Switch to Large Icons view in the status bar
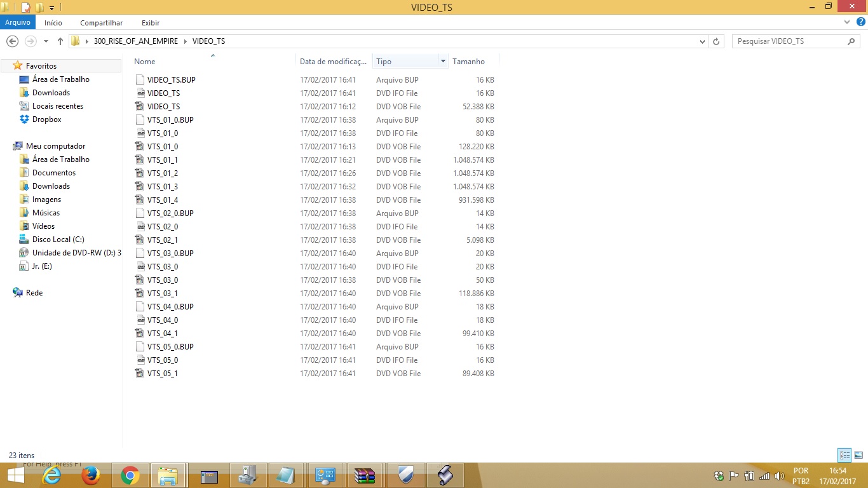Viewport: 868px width, 488px height. (x=858, y=455)
